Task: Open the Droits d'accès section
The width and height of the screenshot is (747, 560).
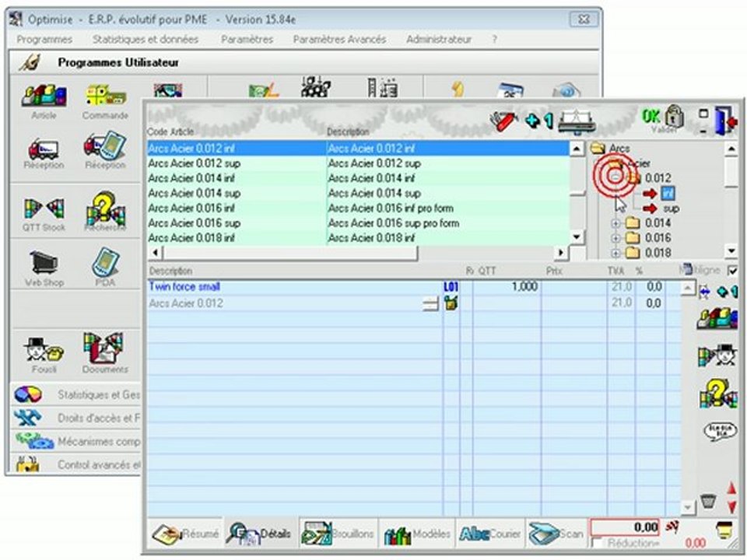Action: click(x=76, y=418)
